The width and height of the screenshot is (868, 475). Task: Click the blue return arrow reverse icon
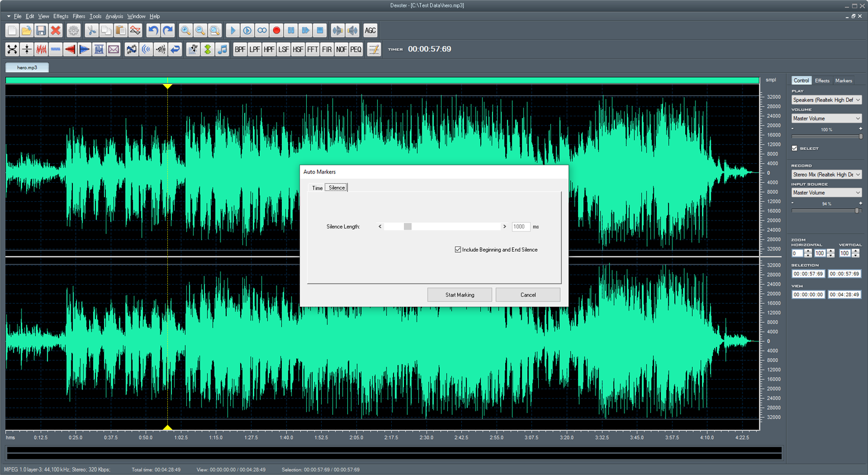pos(175,50)
